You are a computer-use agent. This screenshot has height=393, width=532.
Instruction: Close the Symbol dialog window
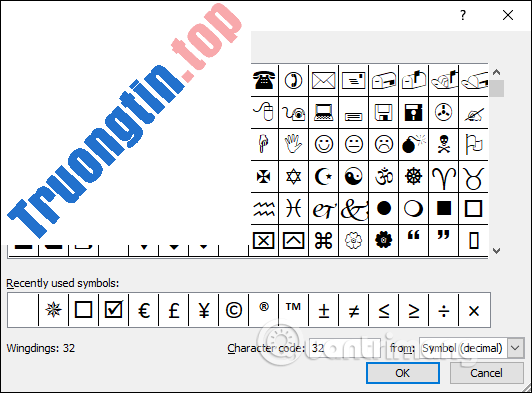tap(508, 15)
